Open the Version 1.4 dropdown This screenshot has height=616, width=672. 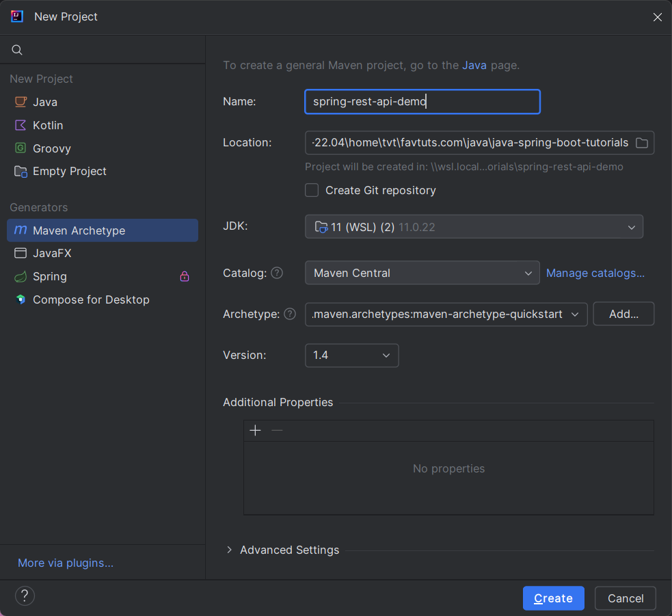click(x=352, y=356)
